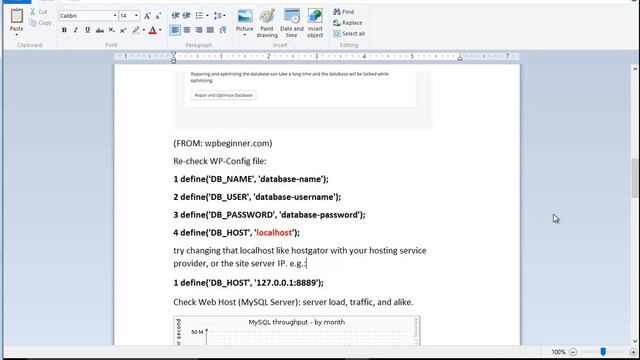Click the 'Re-check WP-Config file:' line

220,161
